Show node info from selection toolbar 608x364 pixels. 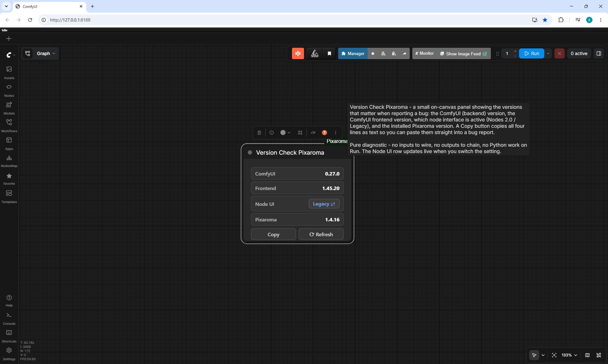click(x=271, y=133)
